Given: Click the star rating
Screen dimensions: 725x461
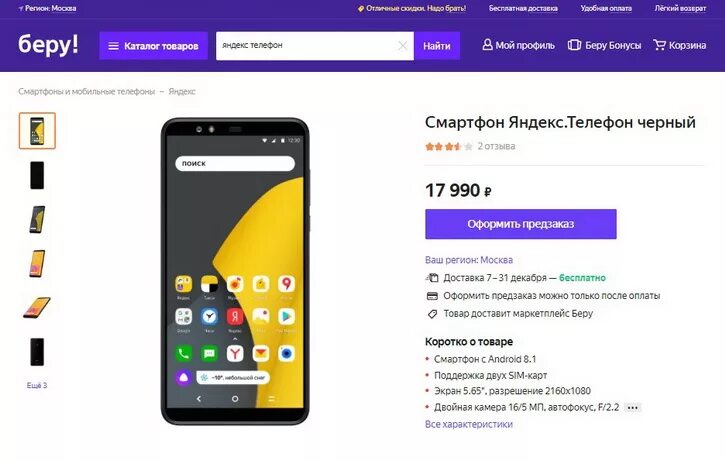Looking at the screenshot, I should tap(449, 147).
